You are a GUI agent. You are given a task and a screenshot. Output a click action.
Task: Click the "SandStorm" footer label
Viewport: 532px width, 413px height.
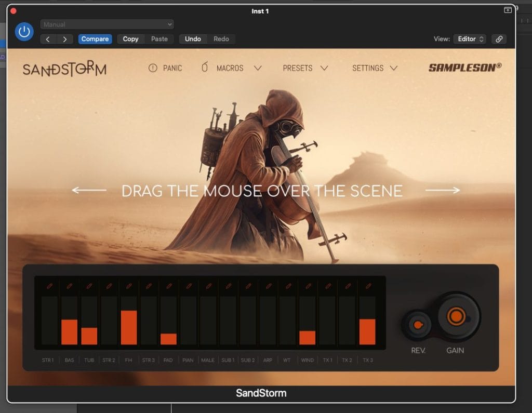click(261, 393)
